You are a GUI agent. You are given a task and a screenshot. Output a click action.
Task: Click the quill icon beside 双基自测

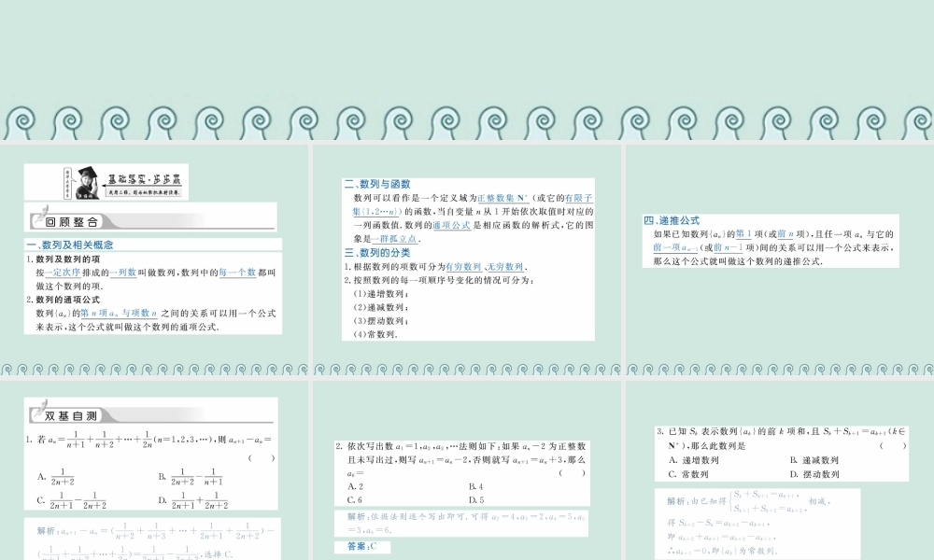[x=40, y=410]
